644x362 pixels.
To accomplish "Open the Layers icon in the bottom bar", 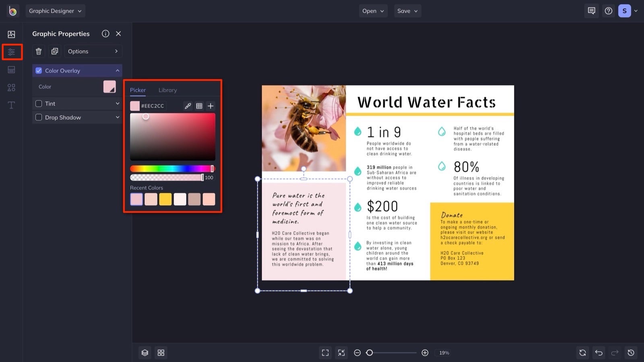I will point(144,352).
